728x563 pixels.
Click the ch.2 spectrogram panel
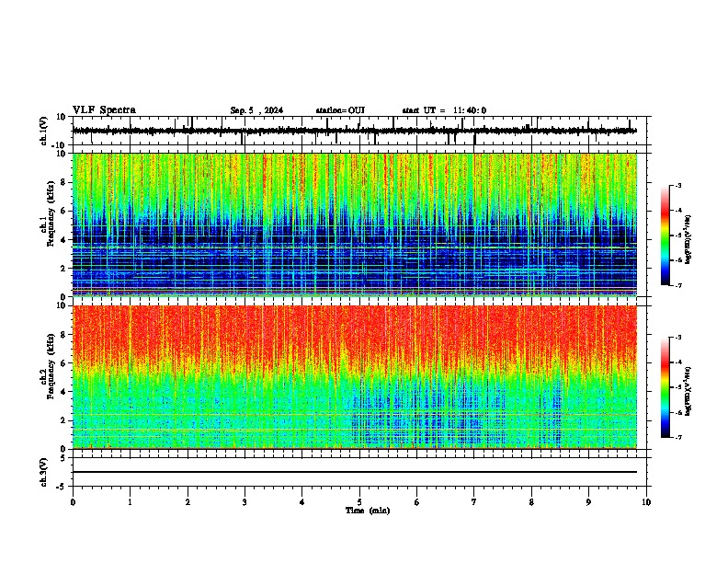[x=355, y=377]
